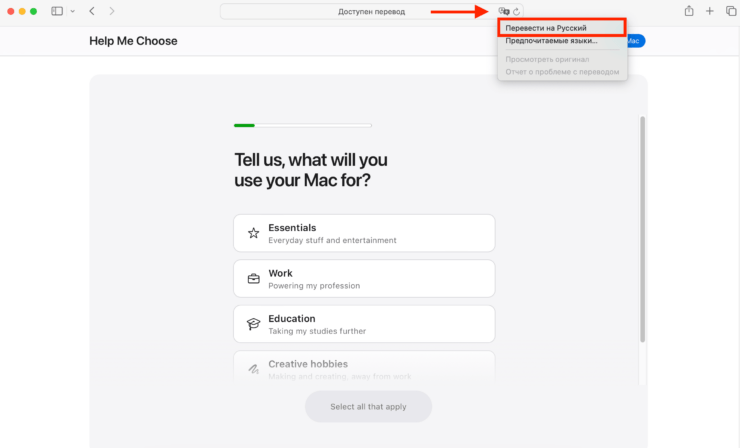The width and height of the screenshot is (740, 448).
Task: Choose the Work option card
Action: (x=364, y=279)
